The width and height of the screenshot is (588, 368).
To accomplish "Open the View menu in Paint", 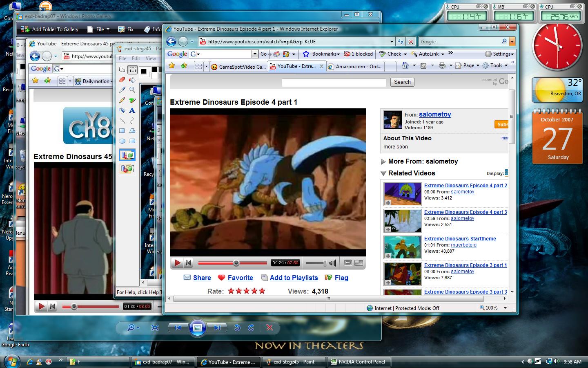I will (151, 58).
